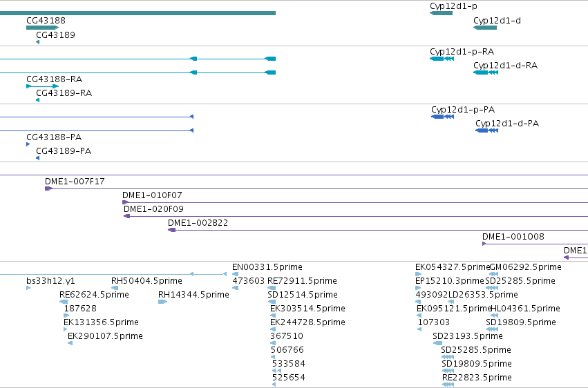The height and width of the screenshot is (388, 588).
Task: Open the CG43188-PA label
Action: tap(54, 137)
